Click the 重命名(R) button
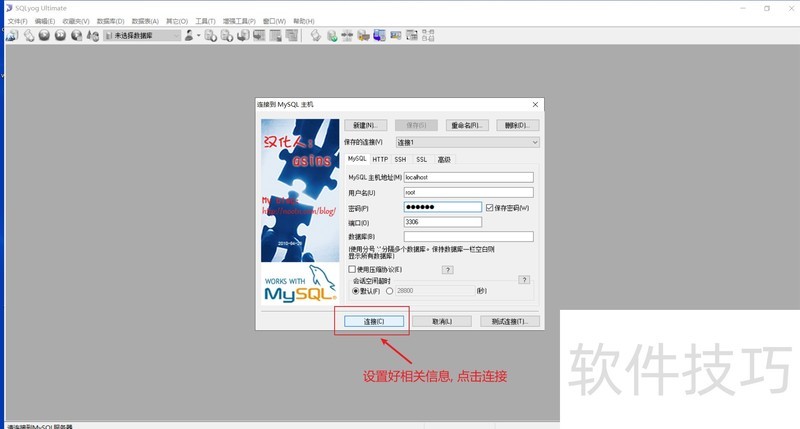 pyautogui.click(x=467, y=125)
